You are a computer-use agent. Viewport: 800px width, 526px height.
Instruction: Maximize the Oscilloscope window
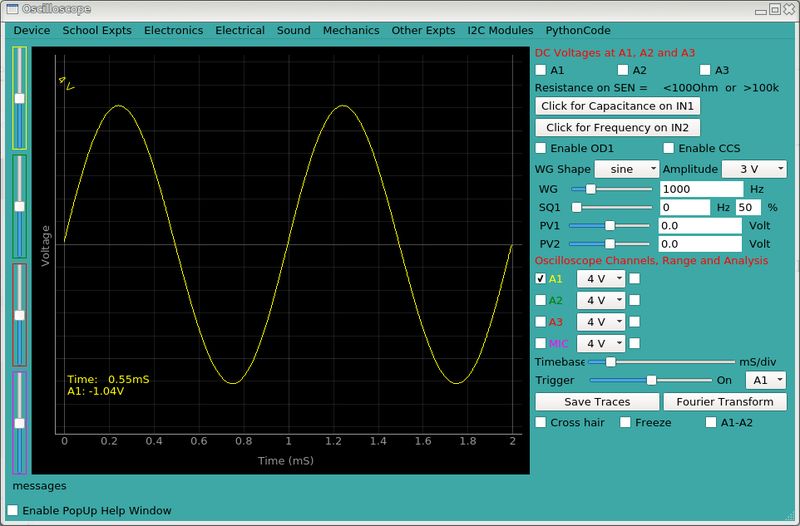[x=774, y=9]
